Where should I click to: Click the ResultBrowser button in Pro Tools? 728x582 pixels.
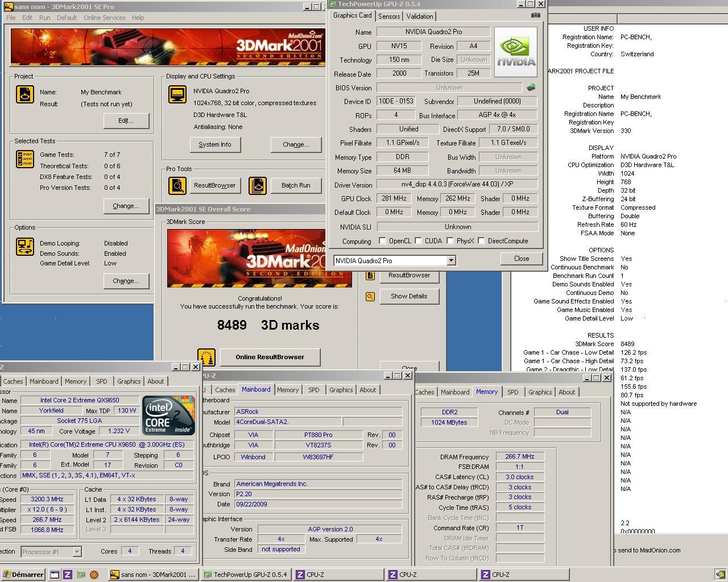(x=214, y=185)
